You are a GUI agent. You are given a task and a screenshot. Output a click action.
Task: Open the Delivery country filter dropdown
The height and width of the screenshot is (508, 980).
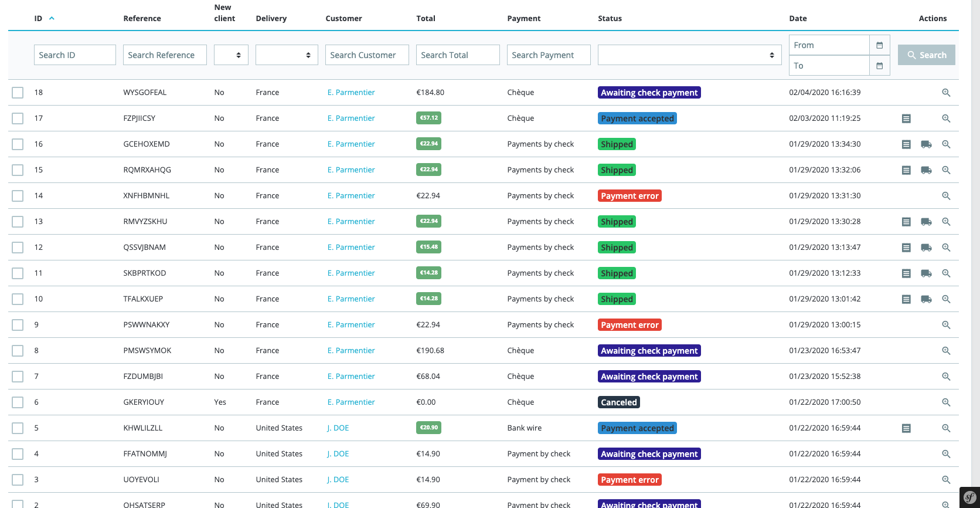pos(287,55)
